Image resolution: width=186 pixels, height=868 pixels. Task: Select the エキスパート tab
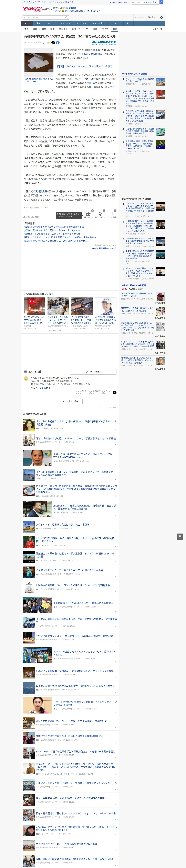64,24
